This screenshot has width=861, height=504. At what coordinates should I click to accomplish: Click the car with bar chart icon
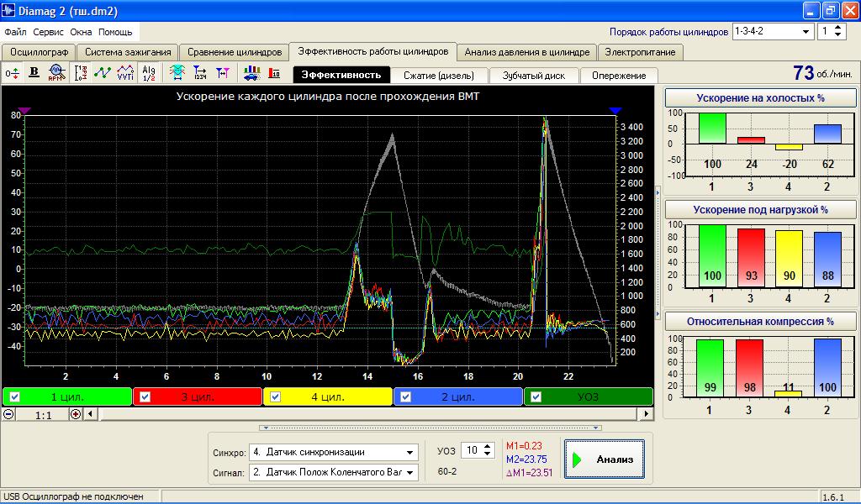pos(251,72)
